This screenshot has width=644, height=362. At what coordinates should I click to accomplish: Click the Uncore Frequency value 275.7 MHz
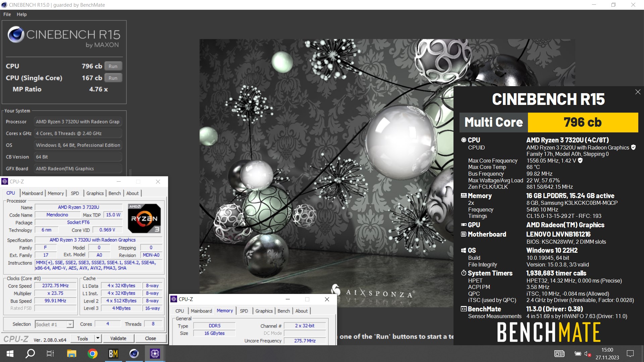[x=305, y=341]
